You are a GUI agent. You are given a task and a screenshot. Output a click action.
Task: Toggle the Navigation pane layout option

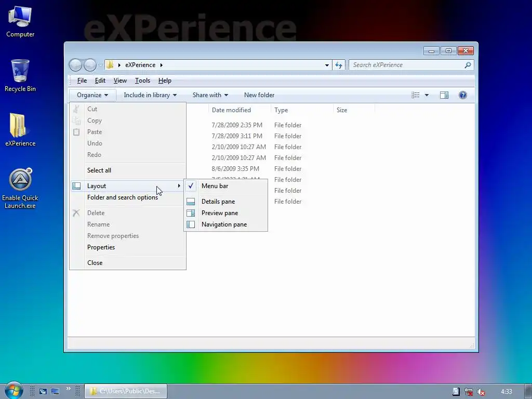coord(225,224)
